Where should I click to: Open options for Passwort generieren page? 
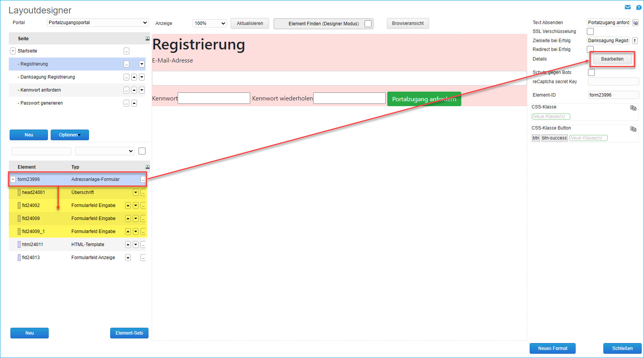pyautogui.click(x=126, y=103)
